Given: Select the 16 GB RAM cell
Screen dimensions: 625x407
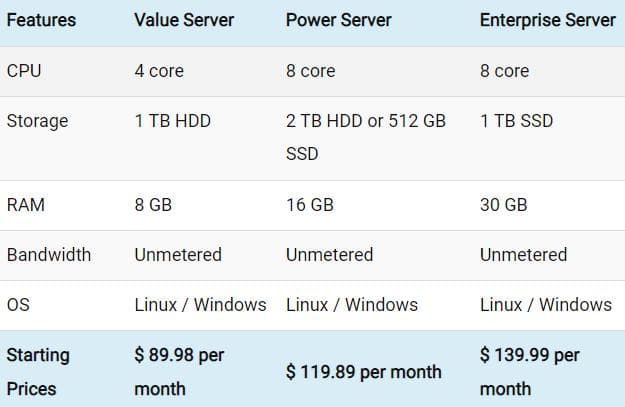Looking at the screenshot, I should 309,205.
